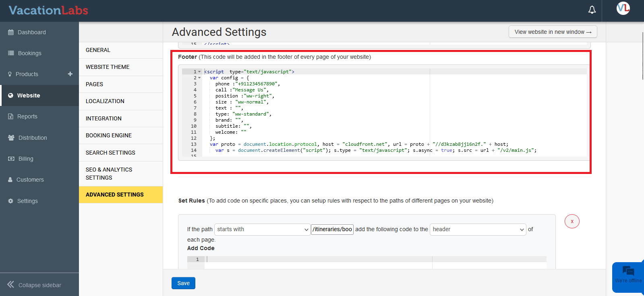Click the /itineraries/boo path input field

(x=332, y=230)
